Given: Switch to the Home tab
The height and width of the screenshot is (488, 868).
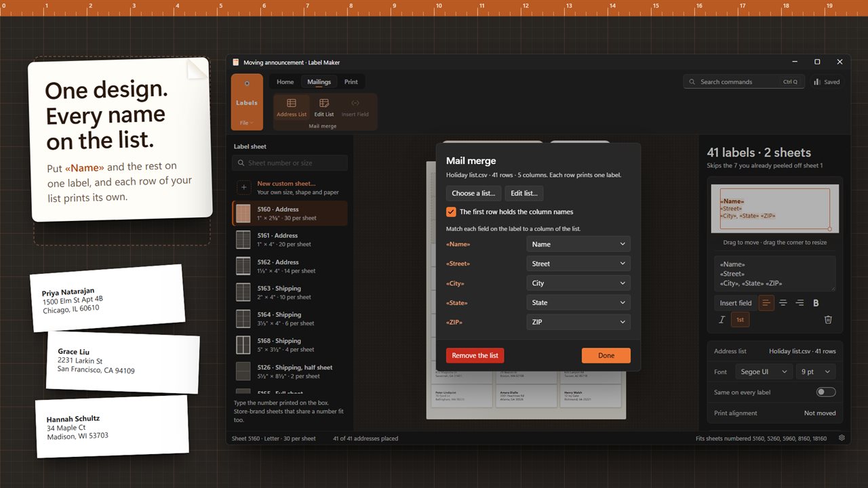Looking at the screenshot, I should tap(285, 82).
